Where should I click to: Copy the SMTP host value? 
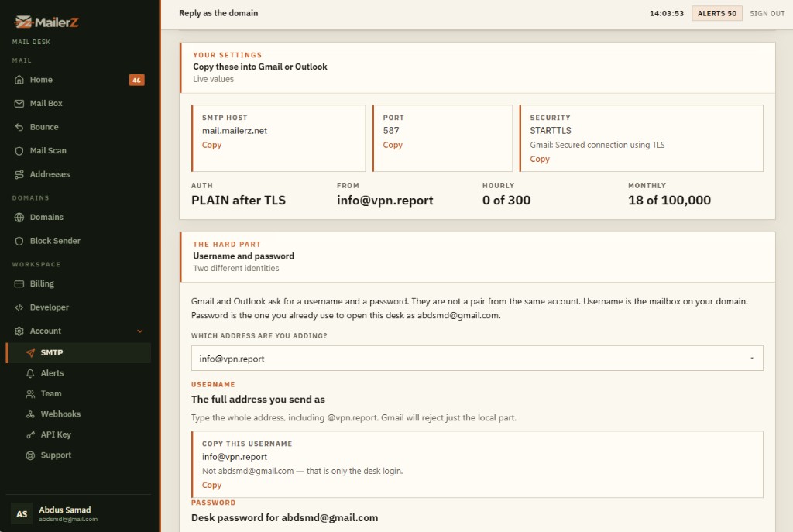coord(211,145)
